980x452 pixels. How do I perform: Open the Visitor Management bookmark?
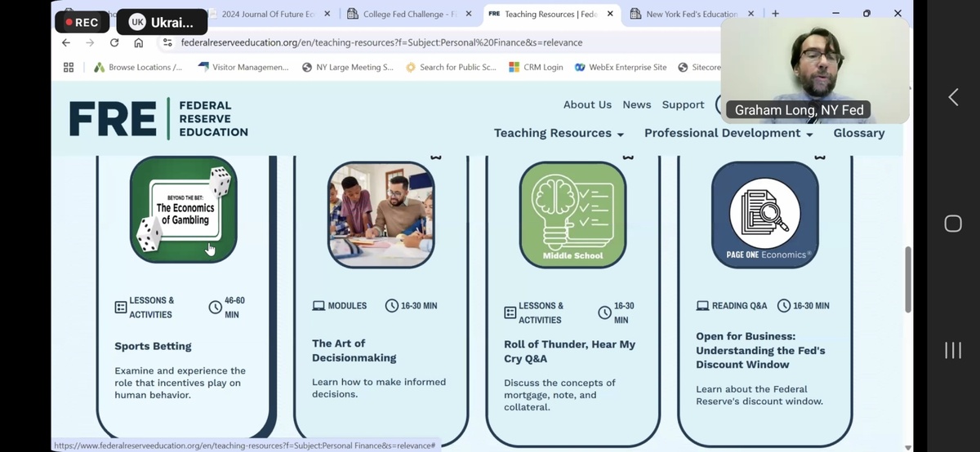click(x=243, y=68)
